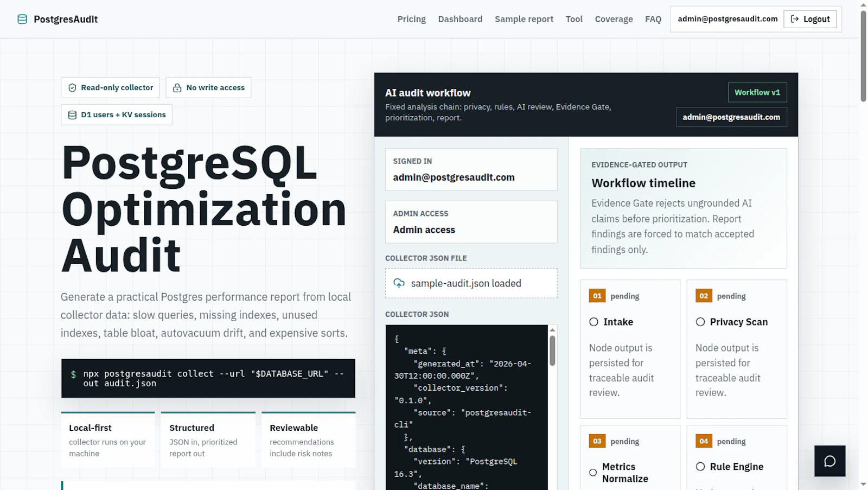Click the Structured feature card
The width and height of the screenshot is (868, 490).
[x=208, y=440]
